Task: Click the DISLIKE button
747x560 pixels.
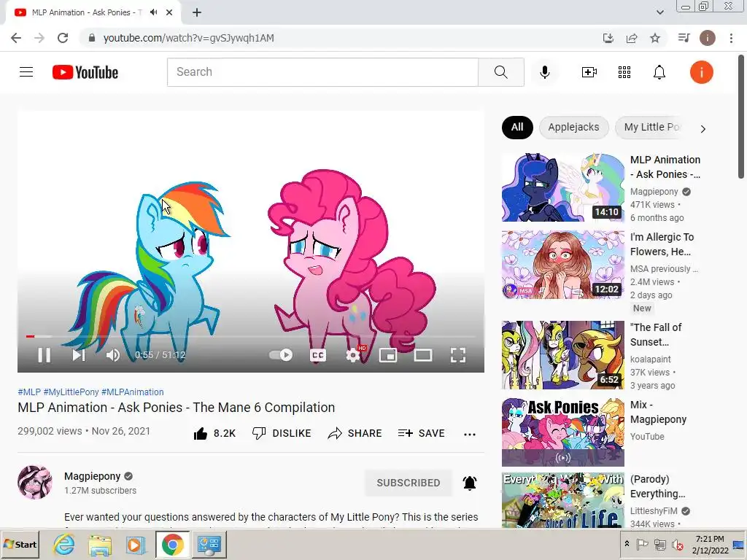Action: (282, 433)
